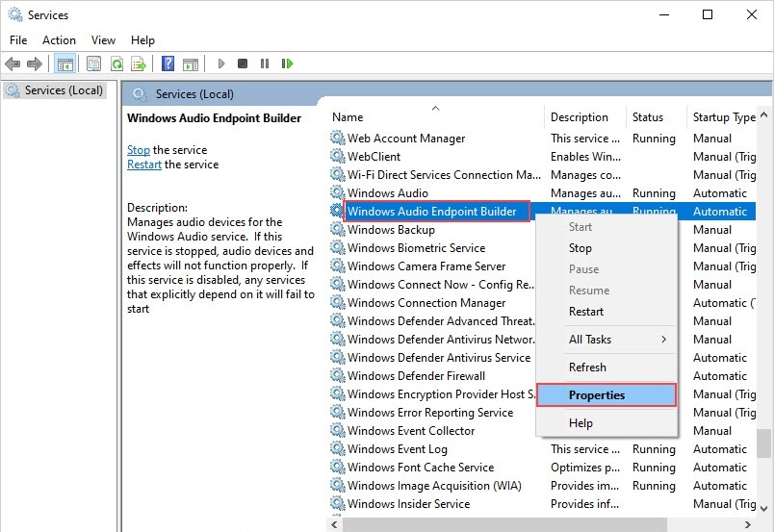Expand the All Tasks submenu
The image size is (774, 532).
coord(606,339)
